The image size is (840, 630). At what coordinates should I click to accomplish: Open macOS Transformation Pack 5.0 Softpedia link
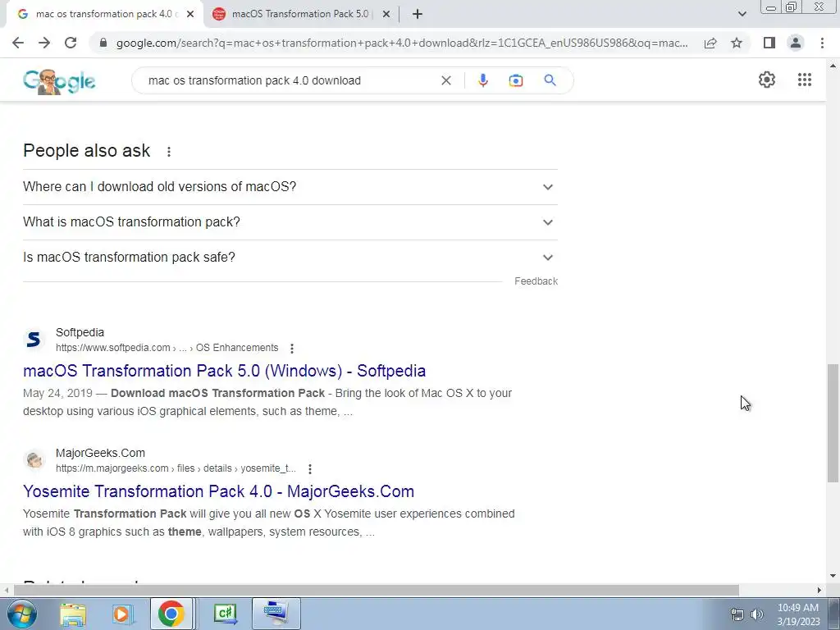click(225, 371)
